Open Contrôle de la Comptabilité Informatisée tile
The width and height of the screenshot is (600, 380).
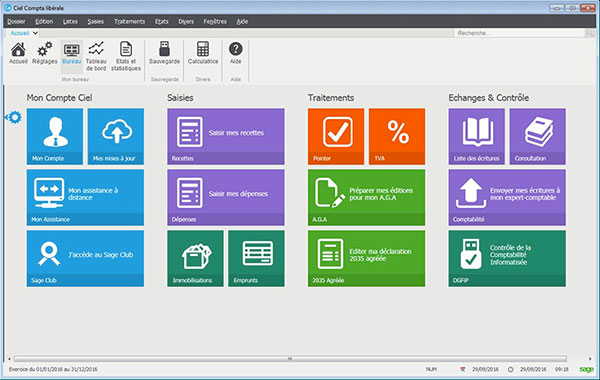pyautogui.click(x=507, y=258)
